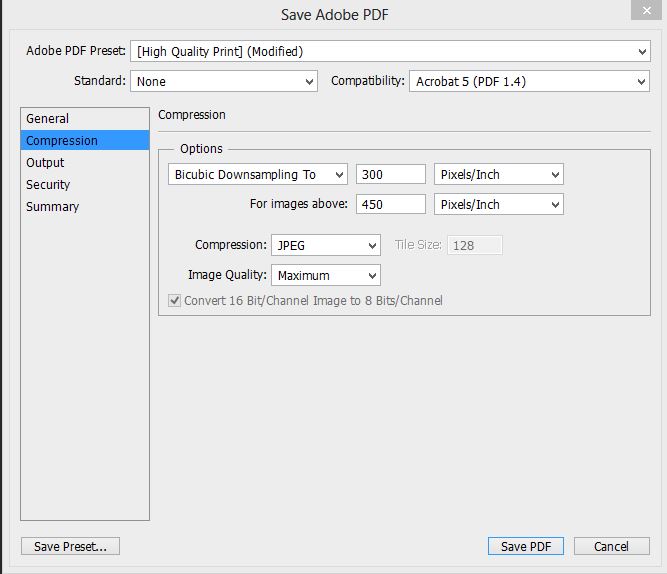Click the Tile Size label
Screen dimensions: 667x574
click(418, 245)
